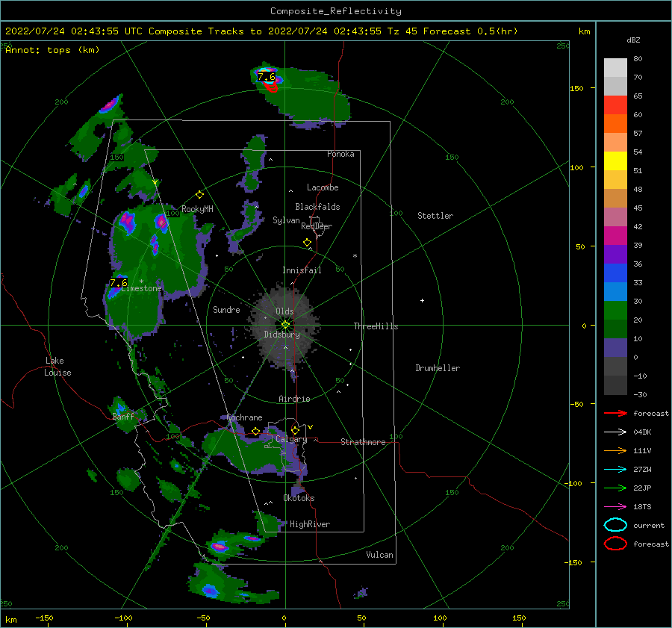Click the Banff city label
The image size is (672, 628).
pyautogui.click(x=123, y=417)
